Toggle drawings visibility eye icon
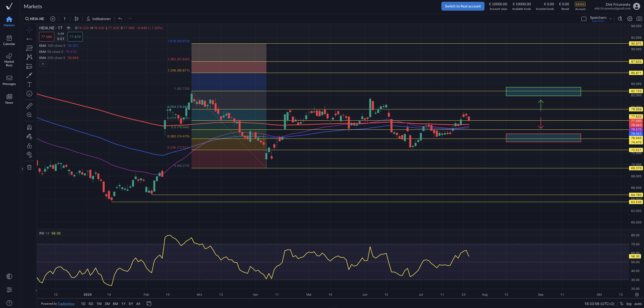The image size is (644, 308). pos(29,154)
